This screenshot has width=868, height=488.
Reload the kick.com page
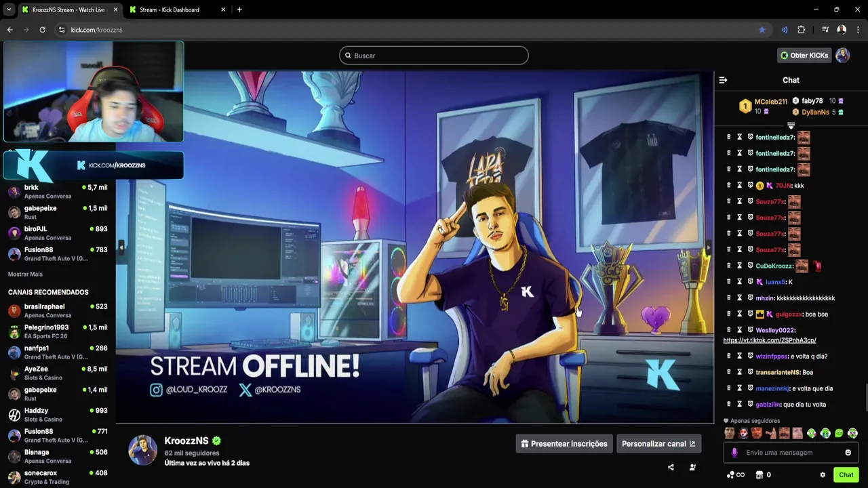tap(42, 30)
